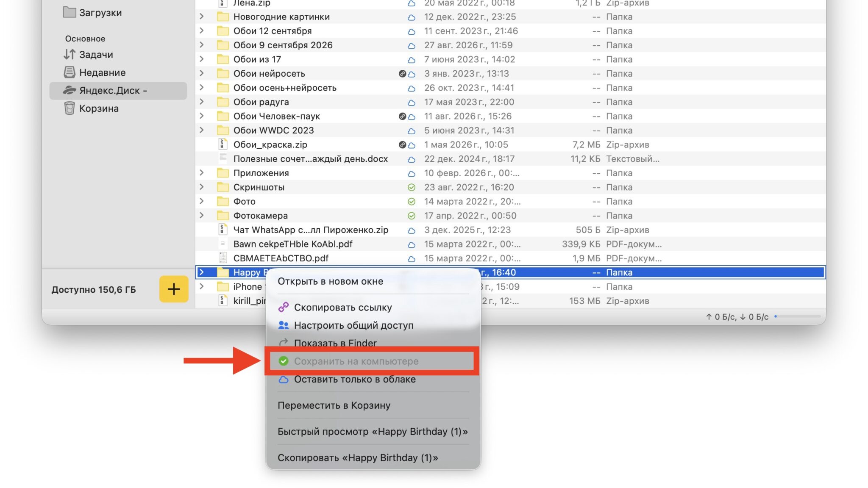
Task: Click the Обои_краска.zip archive icon
Action: coord(223,144)
